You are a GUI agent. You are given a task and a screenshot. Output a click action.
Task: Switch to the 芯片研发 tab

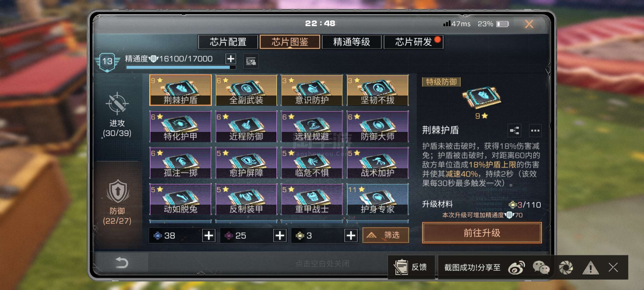(x=414, y=42)
